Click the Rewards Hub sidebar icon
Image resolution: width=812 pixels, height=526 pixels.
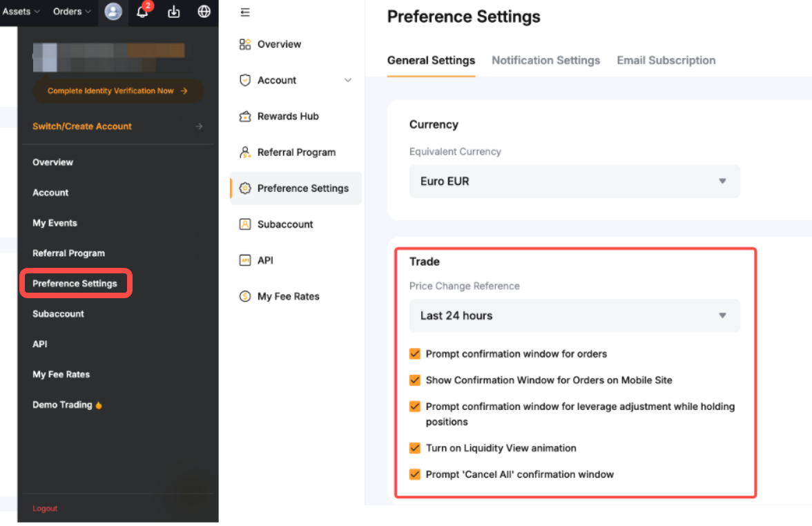pos(245,117)
